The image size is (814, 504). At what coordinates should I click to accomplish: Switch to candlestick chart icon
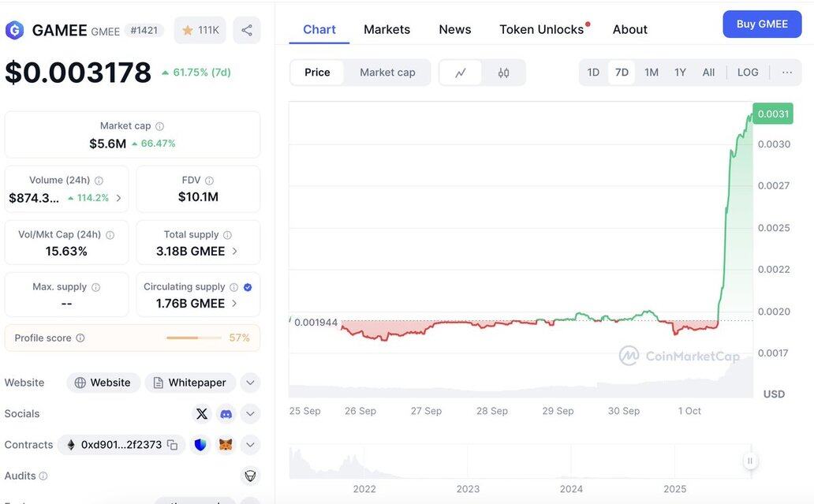coord(503,73)
